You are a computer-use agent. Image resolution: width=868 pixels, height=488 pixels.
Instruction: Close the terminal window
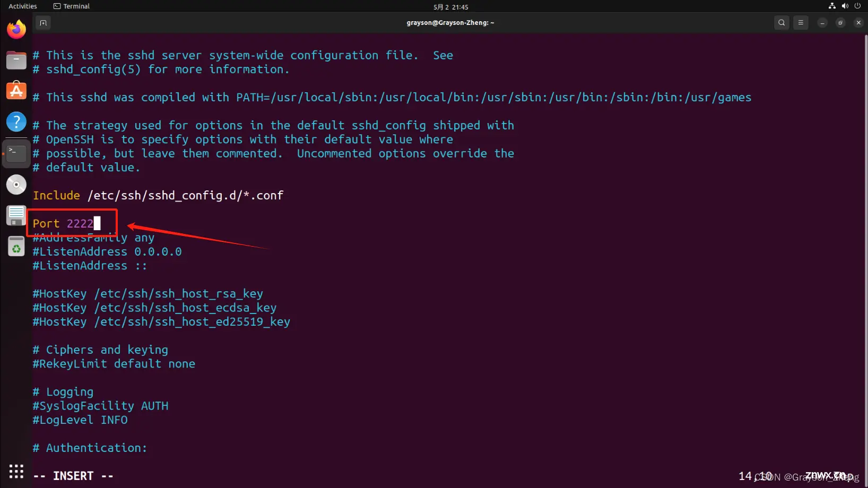click(x=858, y=23)
